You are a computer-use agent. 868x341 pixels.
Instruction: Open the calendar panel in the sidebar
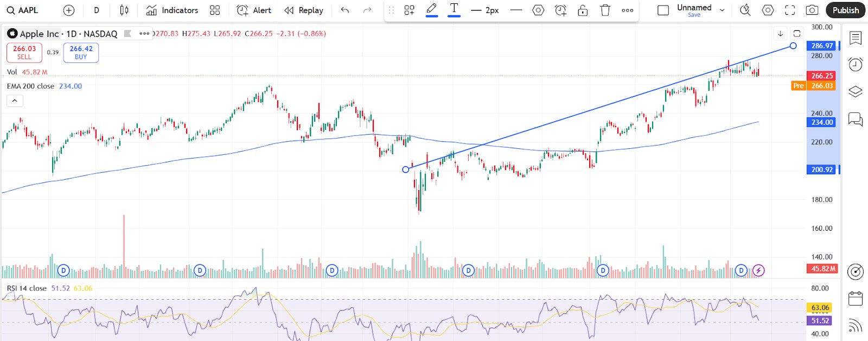click(x=856, y=298)
